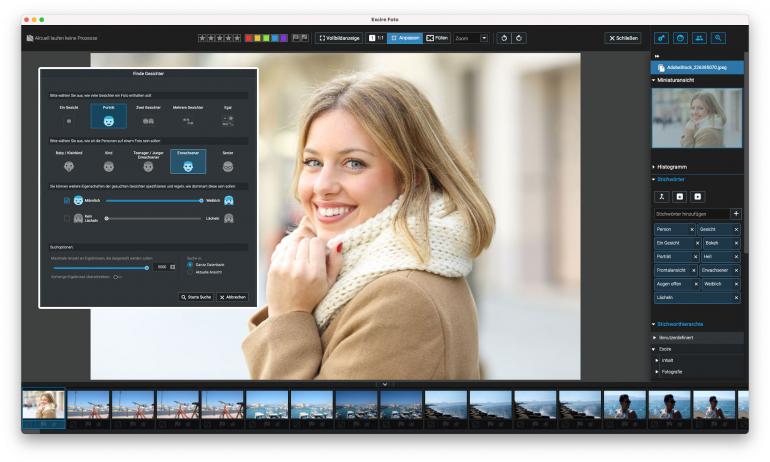This screenshot has height=462, width=770.
Task: Select the 'Egal' face count option
Action: [x=228, y=116]
